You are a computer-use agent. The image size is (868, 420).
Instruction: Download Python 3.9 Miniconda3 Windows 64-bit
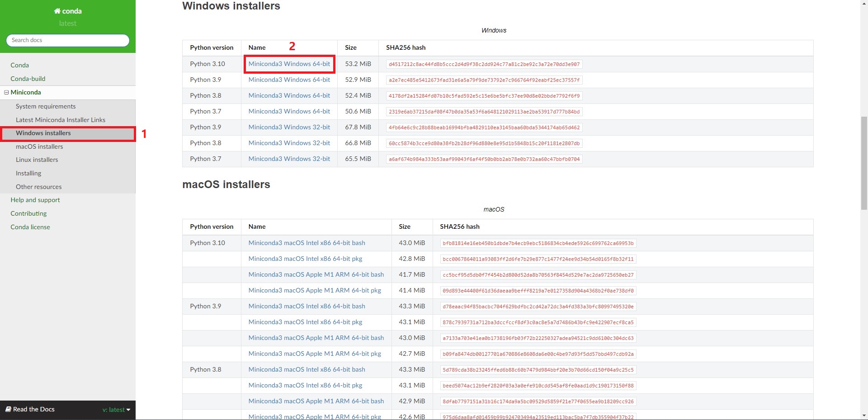[289, 80]
